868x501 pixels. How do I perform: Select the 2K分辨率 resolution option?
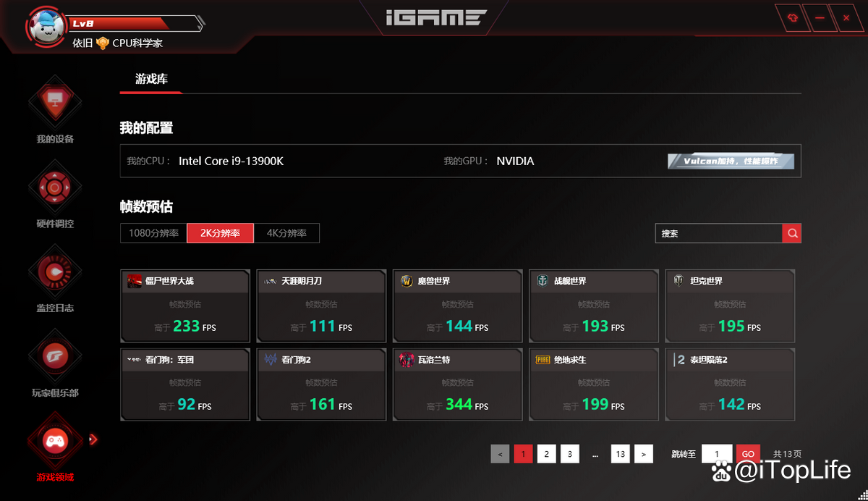[x=221, y=233]
